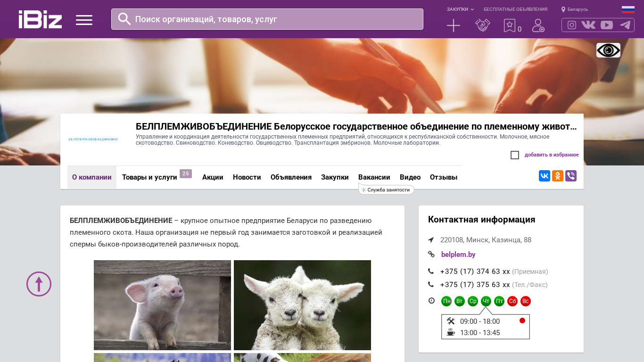The width and height of the screenshot is (644, 362).
Task: Open the YouTube icon in header
Action: (607, 25)
